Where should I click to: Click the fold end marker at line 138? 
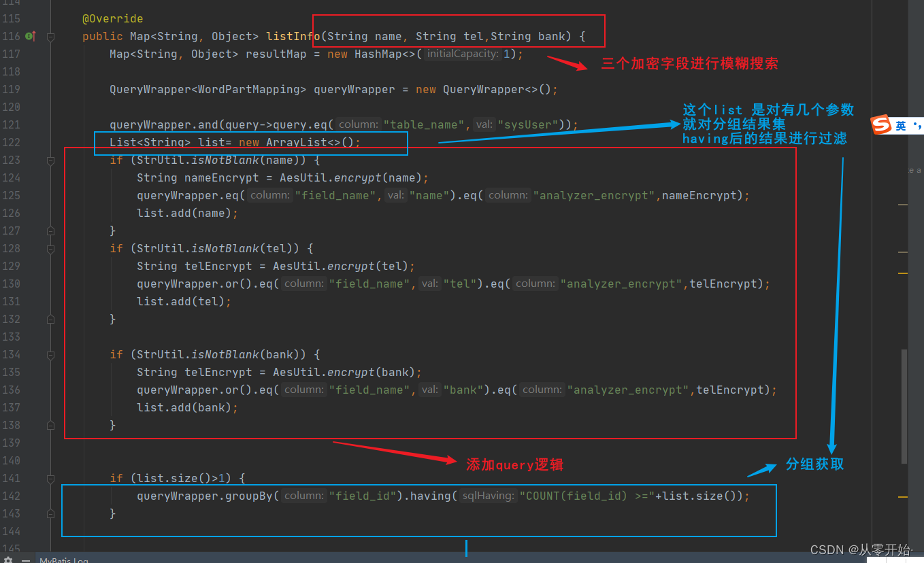(x=50, y=426)
